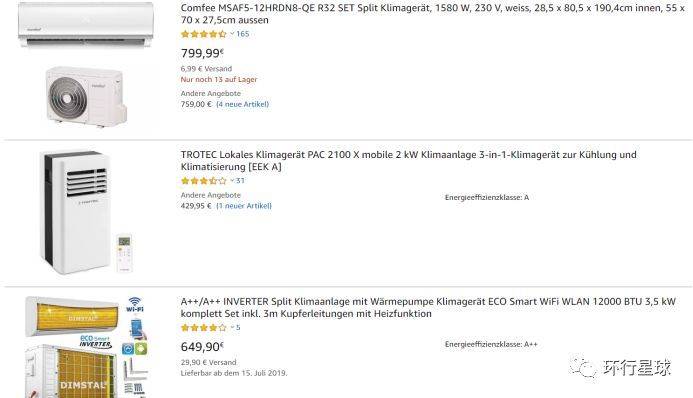The image size is (693, 398).
Task: Expand rating chevron next to 165 reviews
Action: (232, 34)
